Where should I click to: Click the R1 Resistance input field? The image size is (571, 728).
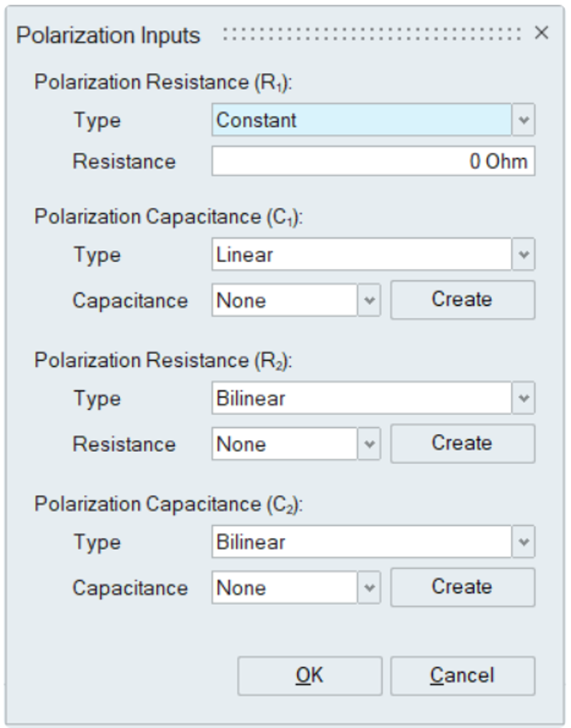tap(373, 161)
